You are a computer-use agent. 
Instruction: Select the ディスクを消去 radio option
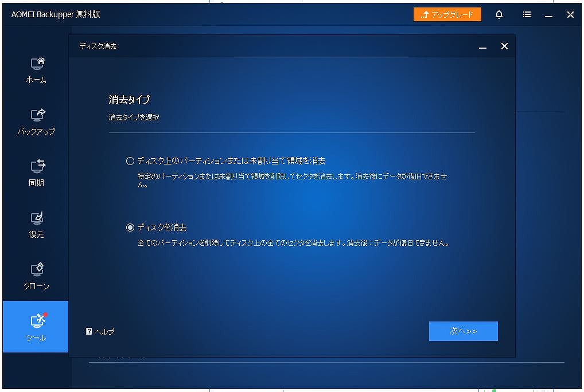tap(130, 228)
